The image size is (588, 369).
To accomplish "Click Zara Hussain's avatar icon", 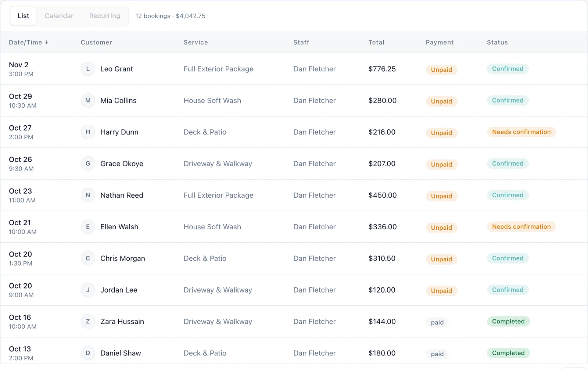I will tap(88, 322).
